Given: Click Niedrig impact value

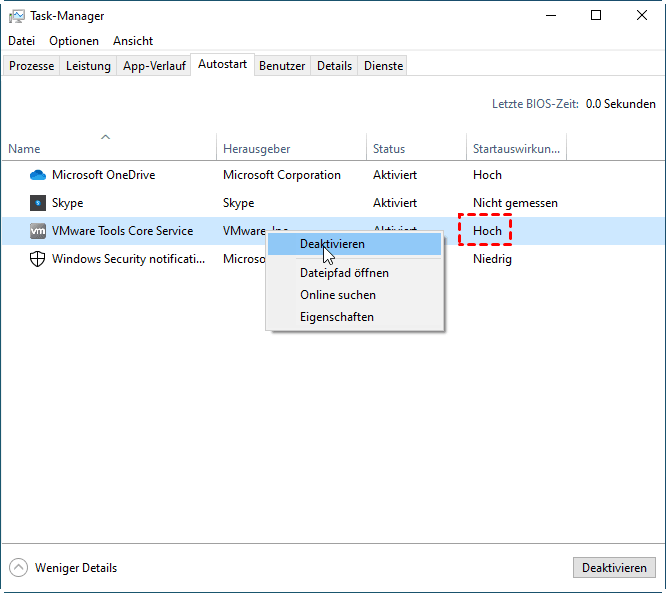Looking at the screenshot, I should click(492, 259).
